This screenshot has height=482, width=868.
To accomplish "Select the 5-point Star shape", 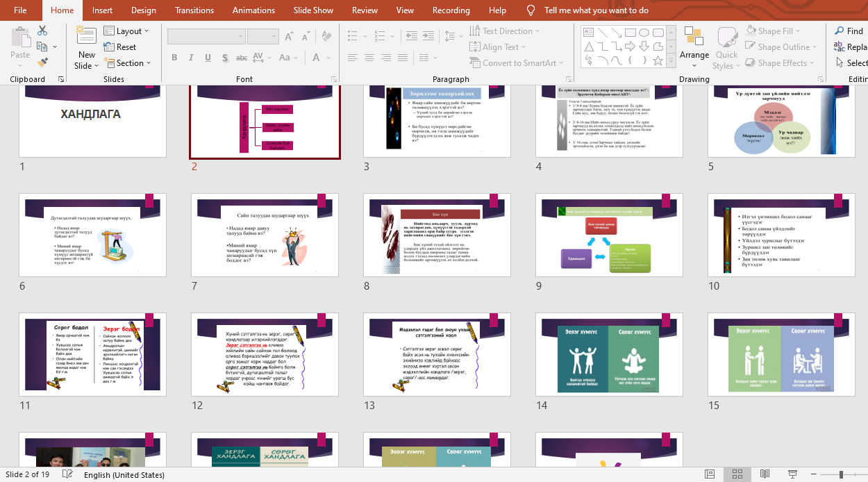I will tap(658, 60).
